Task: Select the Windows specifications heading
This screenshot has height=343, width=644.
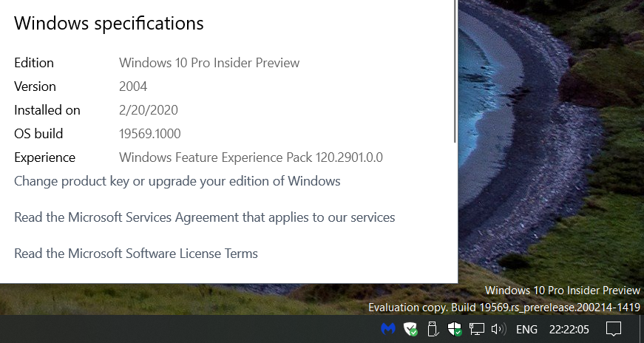Action: 109,23
